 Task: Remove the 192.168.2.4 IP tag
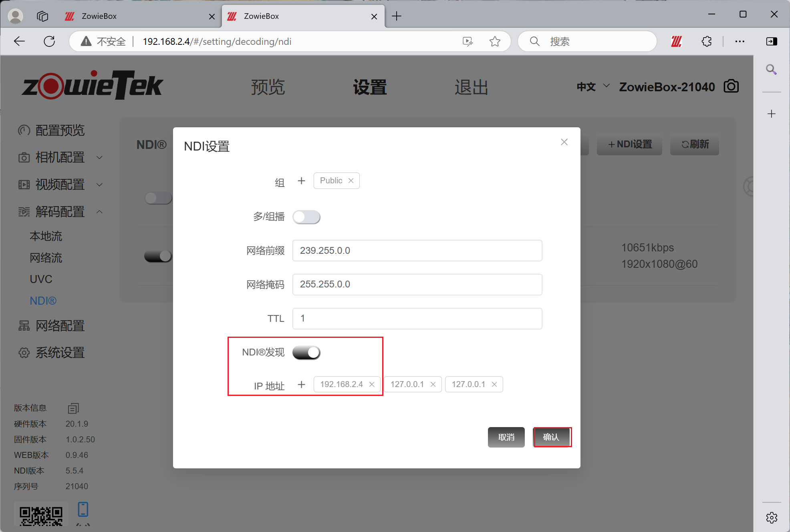pyautogui.click(x=372, y=384)
